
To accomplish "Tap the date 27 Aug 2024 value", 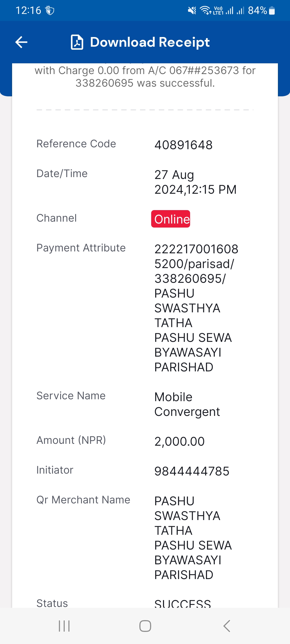I will pyautogui.click(x=195, y=182).
